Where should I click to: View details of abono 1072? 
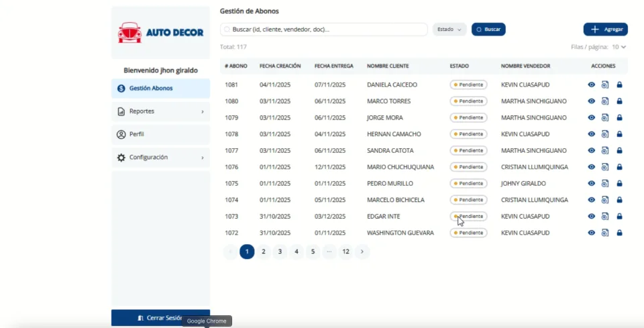(592, 233)
